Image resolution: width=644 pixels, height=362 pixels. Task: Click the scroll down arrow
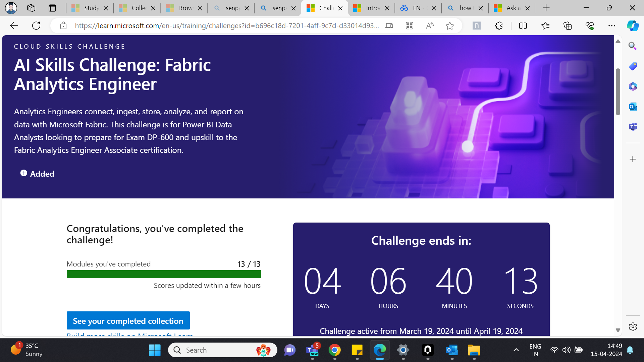618,330
